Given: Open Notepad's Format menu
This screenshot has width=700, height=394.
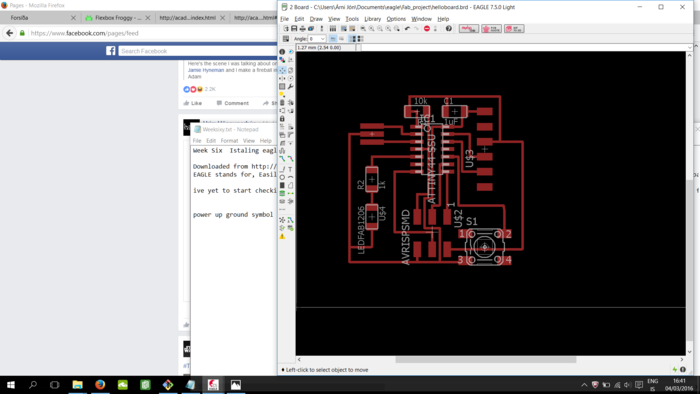Looking at the screenshot, I should point(229,141).
